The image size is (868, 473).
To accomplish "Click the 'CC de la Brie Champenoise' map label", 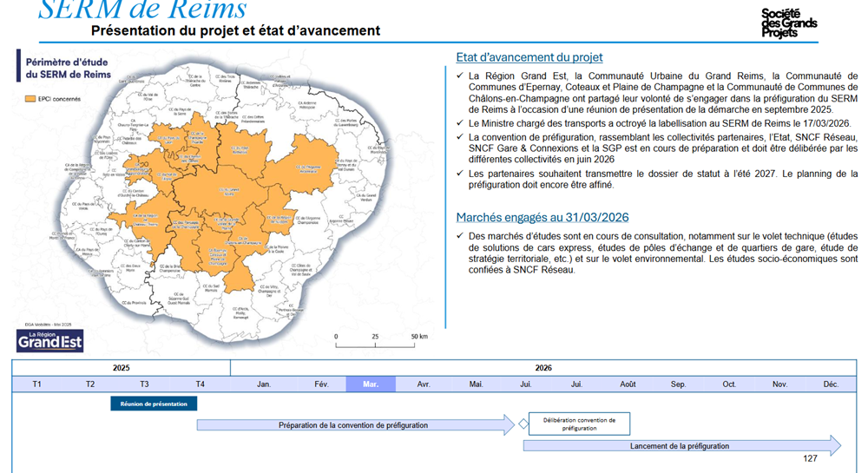I will coord(169,268).
